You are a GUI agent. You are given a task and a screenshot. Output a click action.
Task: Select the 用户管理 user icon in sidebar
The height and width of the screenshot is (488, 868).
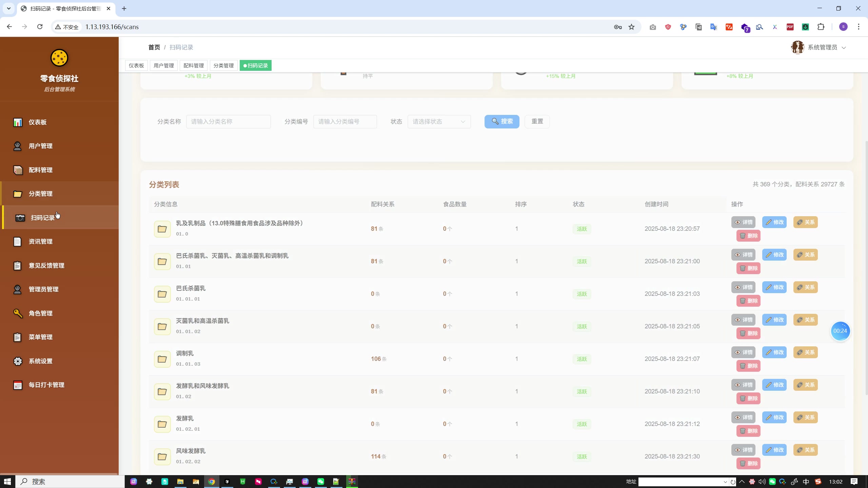click(x=18, y=146)
